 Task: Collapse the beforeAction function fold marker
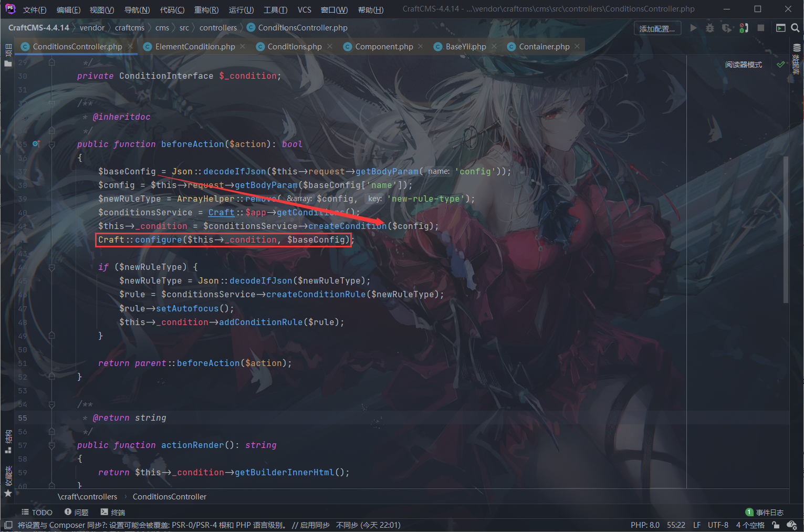point(51,144)
